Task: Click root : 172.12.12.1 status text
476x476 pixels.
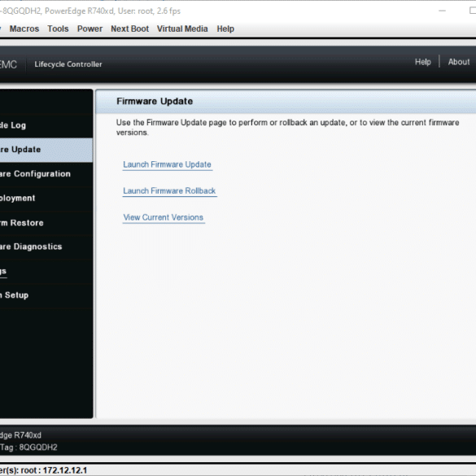Action: pyautogui.click(x=54, y=470)
